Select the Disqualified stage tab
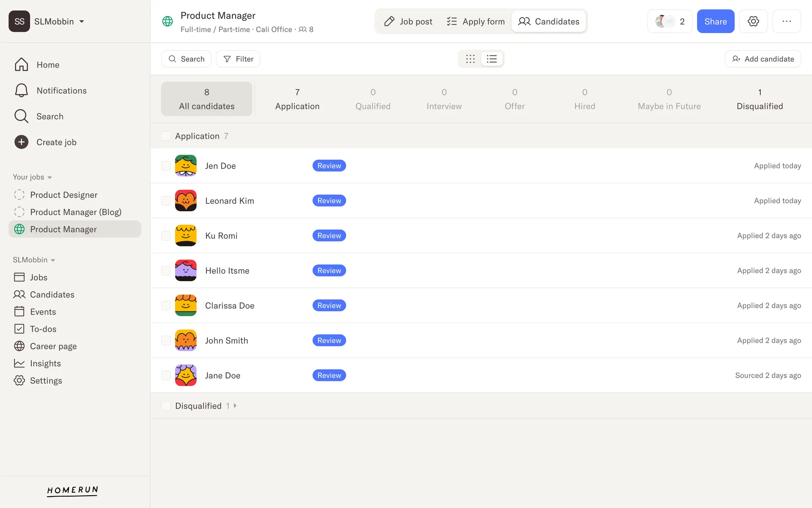Viewport: 812px width, 508px height. 760,99
